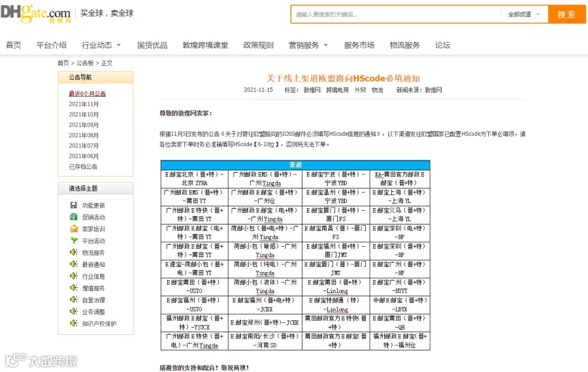The image size is (588, 372).
Task: Click the 最新通知 speaker icon
Action: click(x=73, y=264)
